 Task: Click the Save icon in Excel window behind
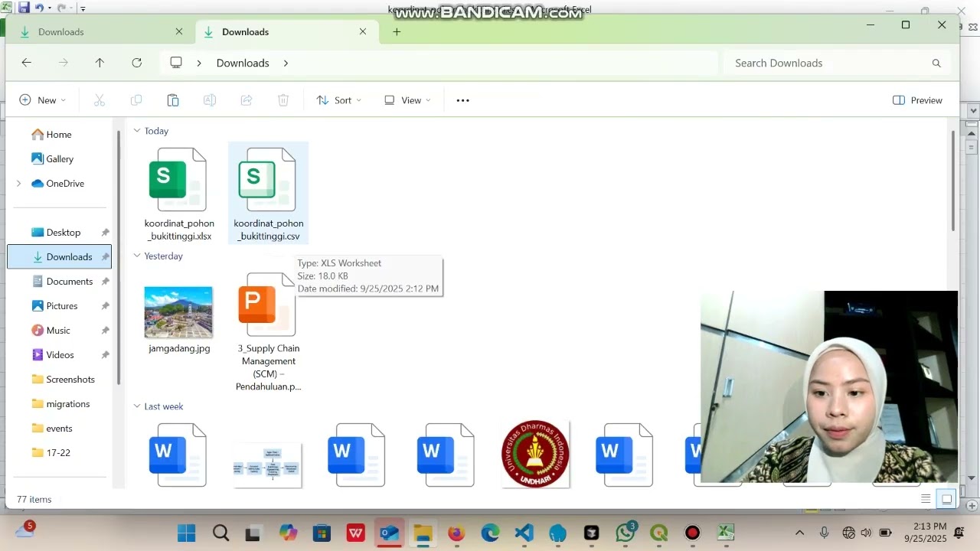24,8
